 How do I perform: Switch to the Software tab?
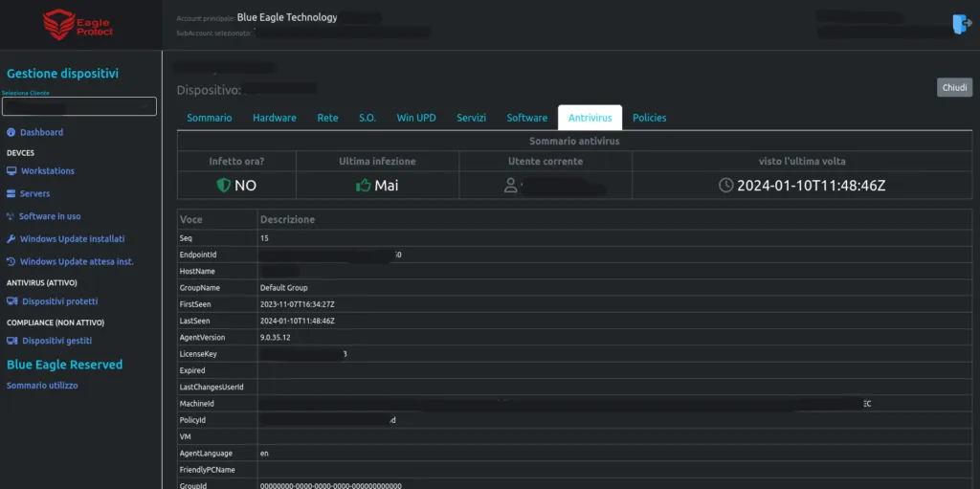(527, 118)
